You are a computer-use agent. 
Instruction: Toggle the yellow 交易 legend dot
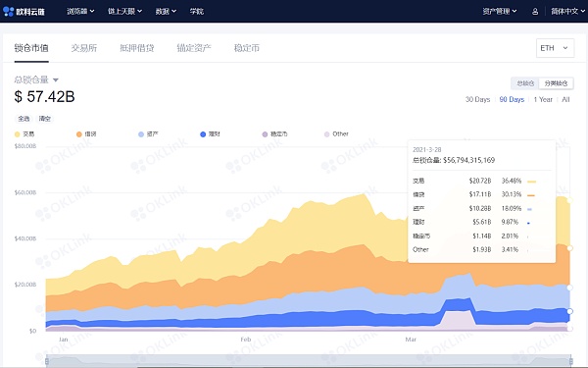[18, 134]
